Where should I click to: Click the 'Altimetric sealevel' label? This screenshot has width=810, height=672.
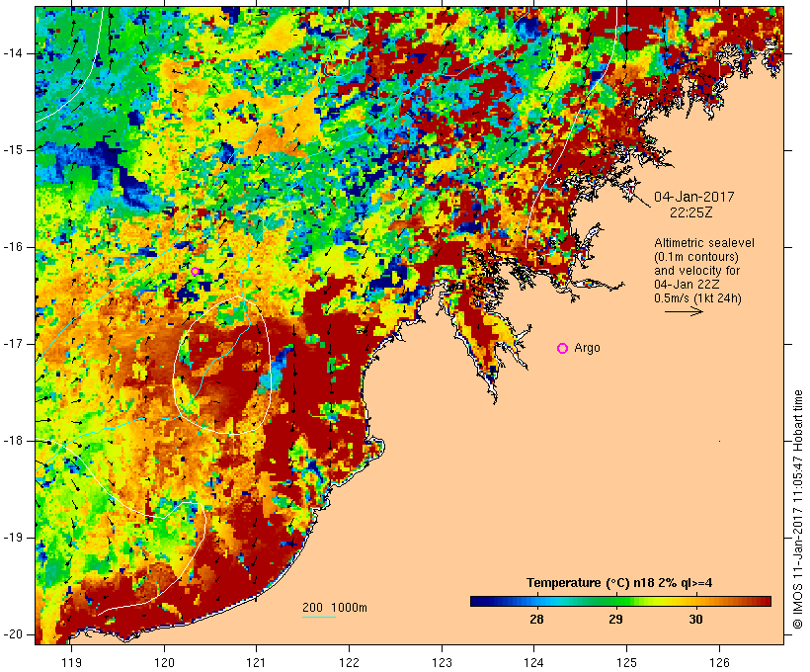pyautogui.click(x=704, y=243)
